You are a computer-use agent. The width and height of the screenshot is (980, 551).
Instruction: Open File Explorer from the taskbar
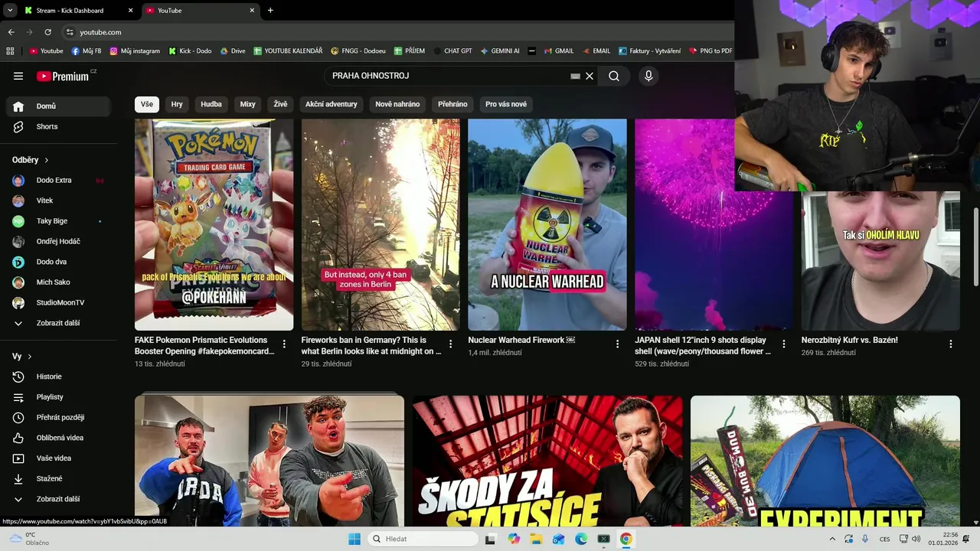click(536, 539)
